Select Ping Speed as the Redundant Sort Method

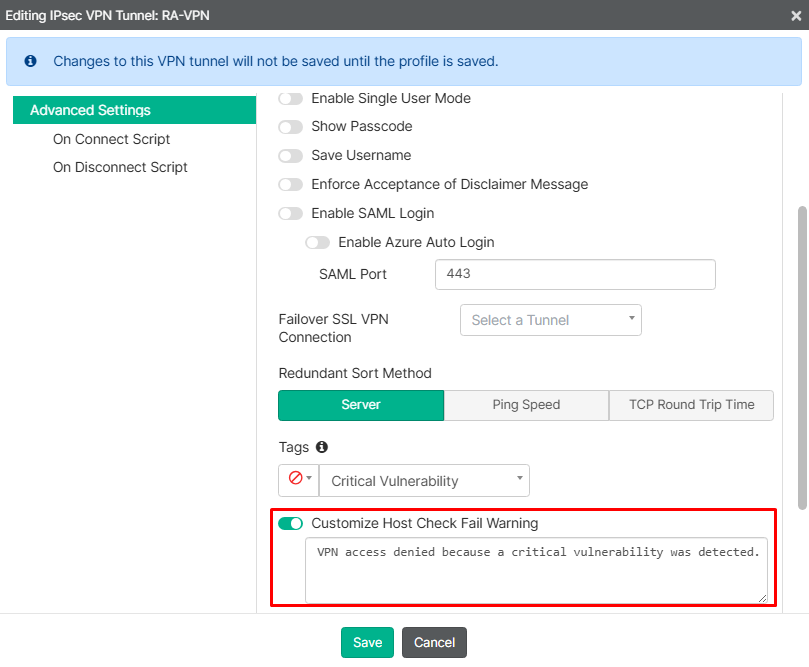tap(526, 405)
